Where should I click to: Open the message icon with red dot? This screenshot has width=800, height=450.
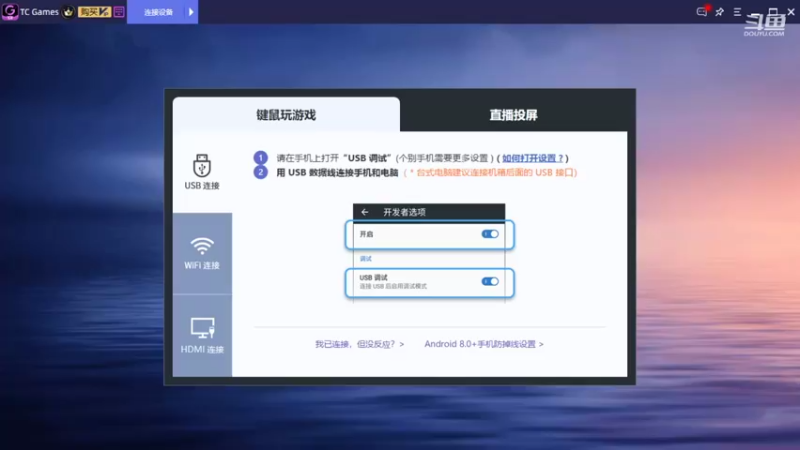(x=703, y=11)
